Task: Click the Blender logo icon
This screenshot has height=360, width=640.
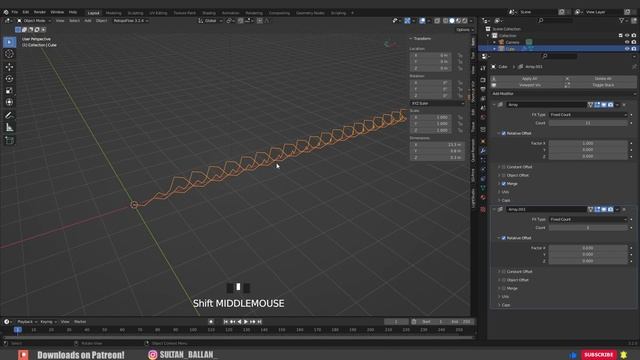Action: [6, 12]
